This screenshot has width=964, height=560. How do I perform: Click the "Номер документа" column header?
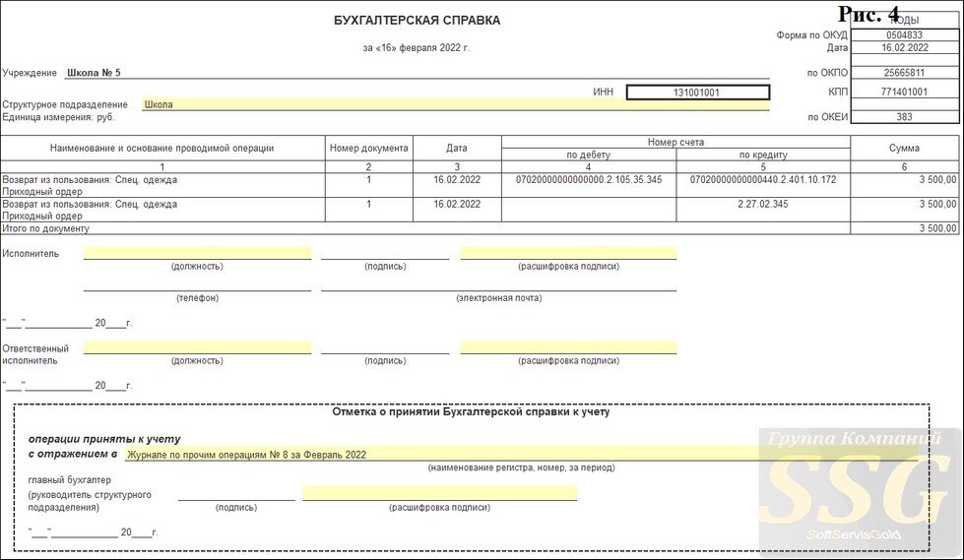tap(369, 149)
